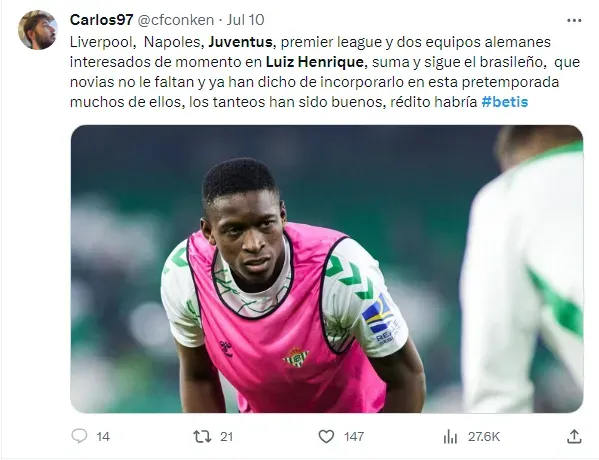Click the Betis crest on the pink bib
Screen dimensions: 599x460
pyautogui.click(x=296, y=357)
